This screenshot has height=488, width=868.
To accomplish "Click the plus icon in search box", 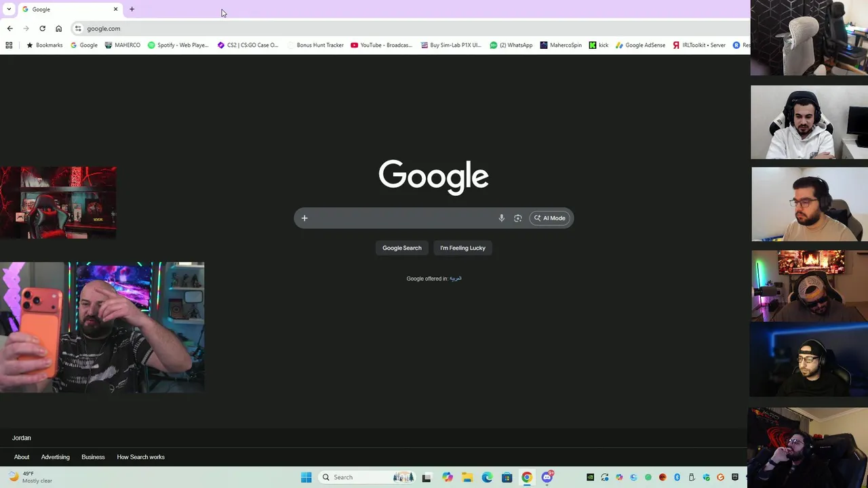I will coord(304,218).
